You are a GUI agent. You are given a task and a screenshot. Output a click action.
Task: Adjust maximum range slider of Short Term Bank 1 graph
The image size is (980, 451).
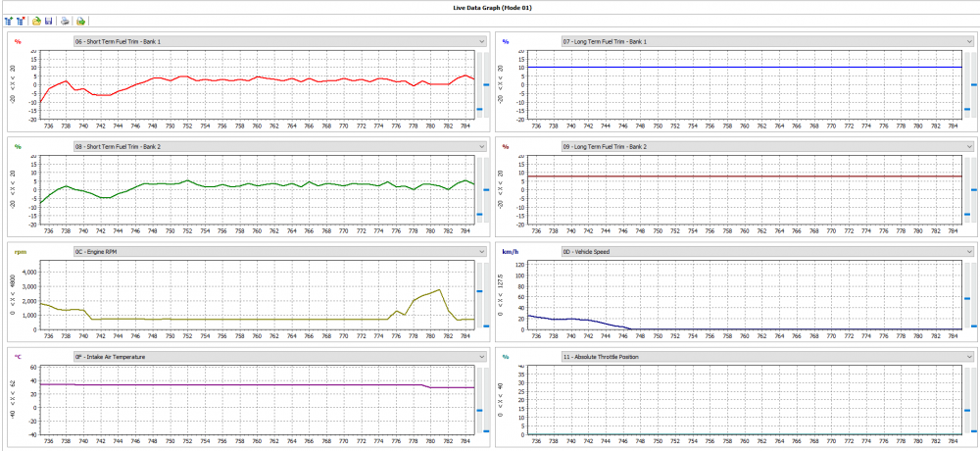pyautogui.click(x=479, y=108)
